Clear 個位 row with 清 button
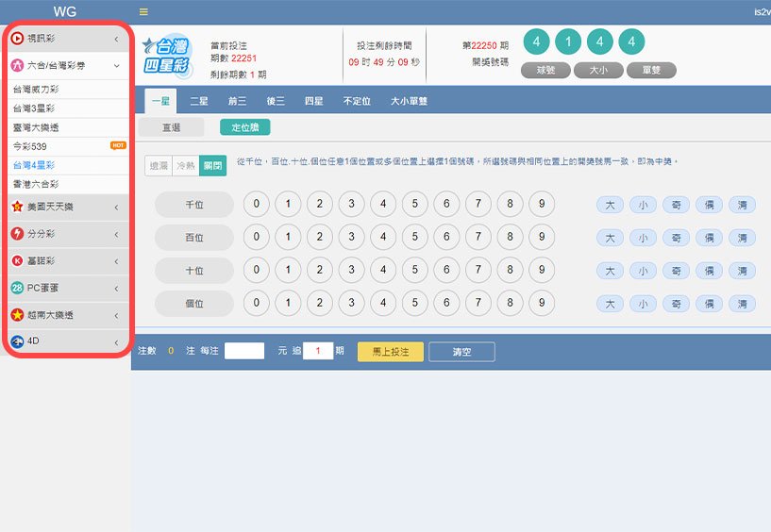Image resolution: width=771 pixels, height=532 pixels. (742, 304)
